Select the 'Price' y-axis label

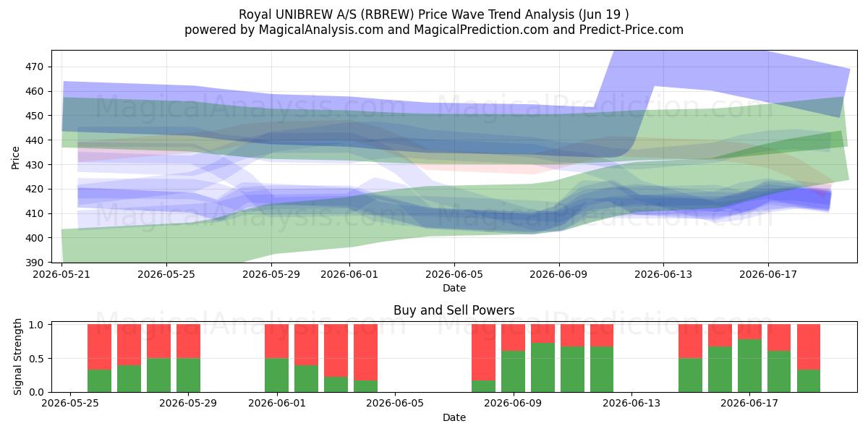pyautogui.click(x=16, y=156)
